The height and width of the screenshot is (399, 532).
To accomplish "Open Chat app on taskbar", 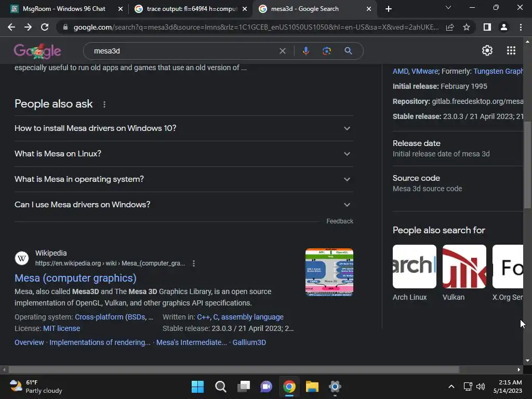I will (x=267, y=387).
